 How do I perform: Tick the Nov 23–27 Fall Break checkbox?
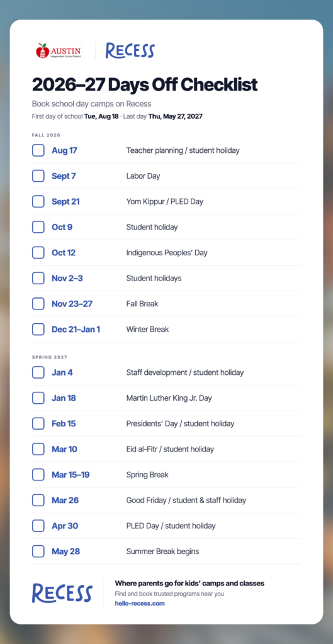pyautogui.click(x=38, y=304)
